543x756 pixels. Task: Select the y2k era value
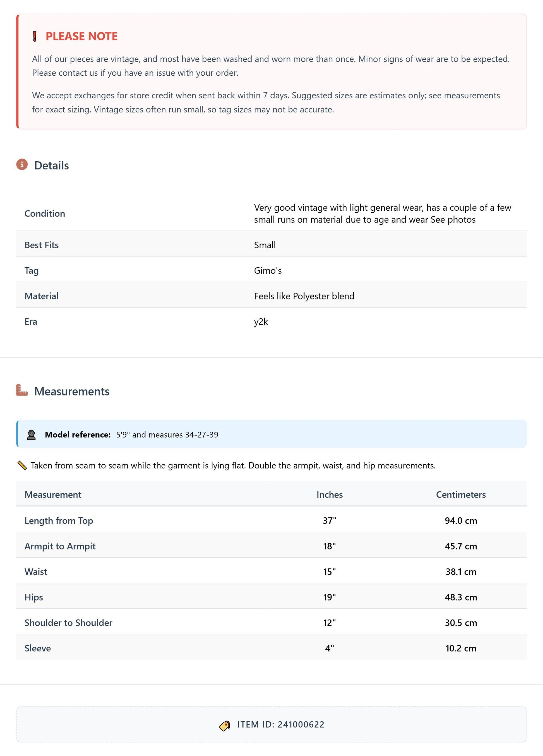tap(261, 322)
